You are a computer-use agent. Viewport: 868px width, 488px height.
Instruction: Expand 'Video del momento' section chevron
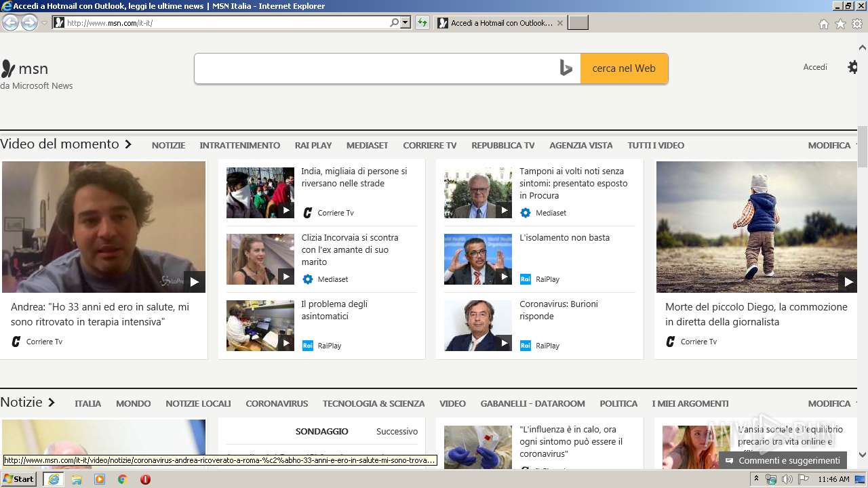tap(127, 144)
